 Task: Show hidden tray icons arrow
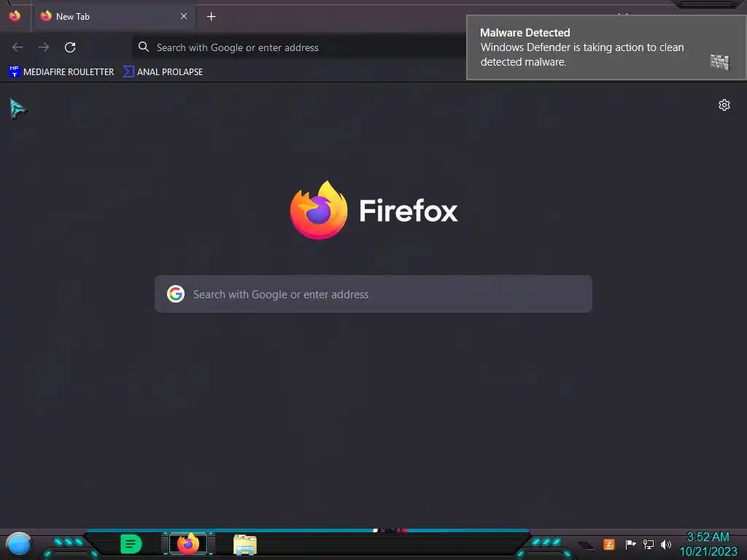click(586, 545)
